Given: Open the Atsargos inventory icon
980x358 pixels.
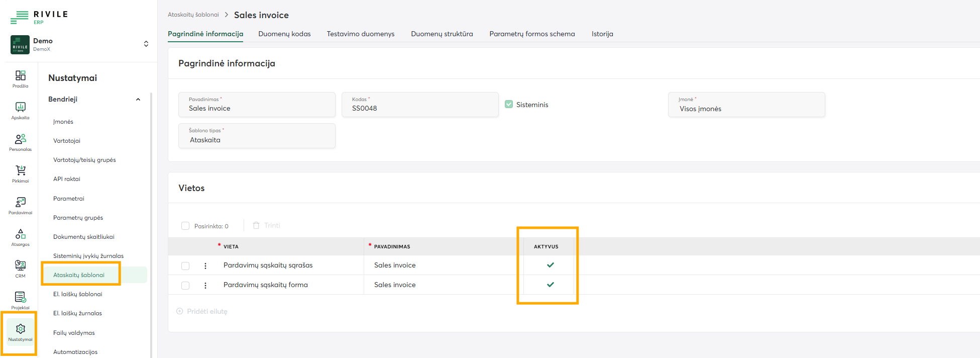Looking at the screenshot, I should pos(20,237).
